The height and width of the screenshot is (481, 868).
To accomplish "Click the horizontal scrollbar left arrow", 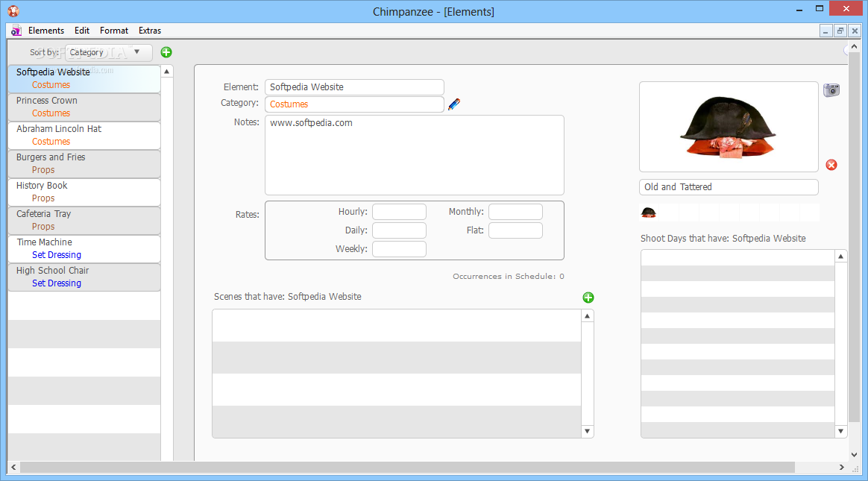I will tap(14, 467).
